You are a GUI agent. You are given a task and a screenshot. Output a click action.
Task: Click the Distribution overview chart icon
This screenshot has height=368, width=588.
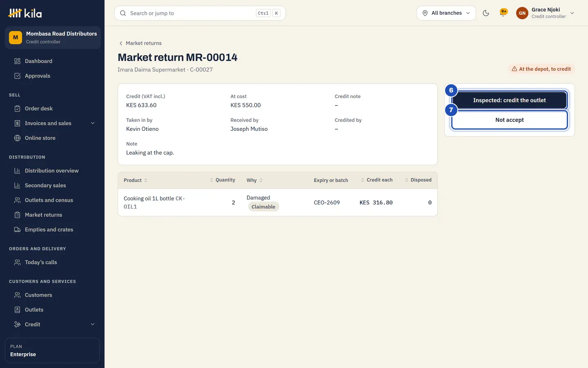tap(17, 171)
